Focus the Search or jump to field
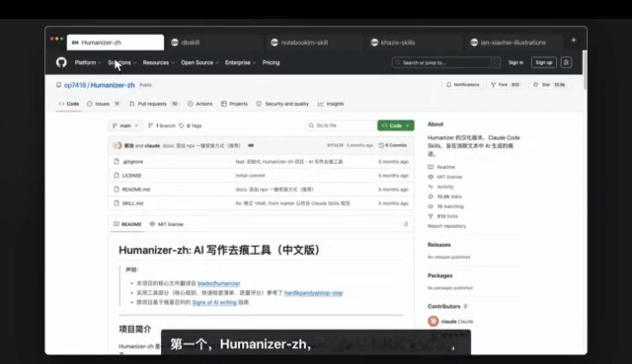The image size is (632, 364). (x=446, y=63)
